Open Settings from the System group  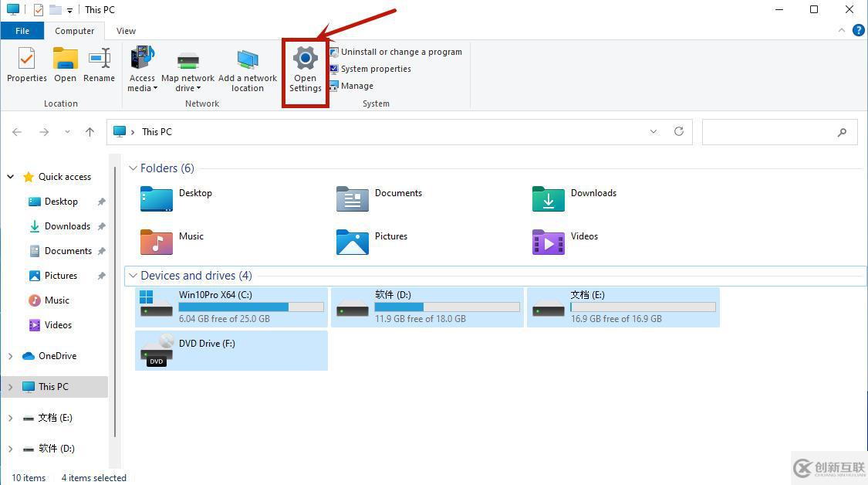305,70
